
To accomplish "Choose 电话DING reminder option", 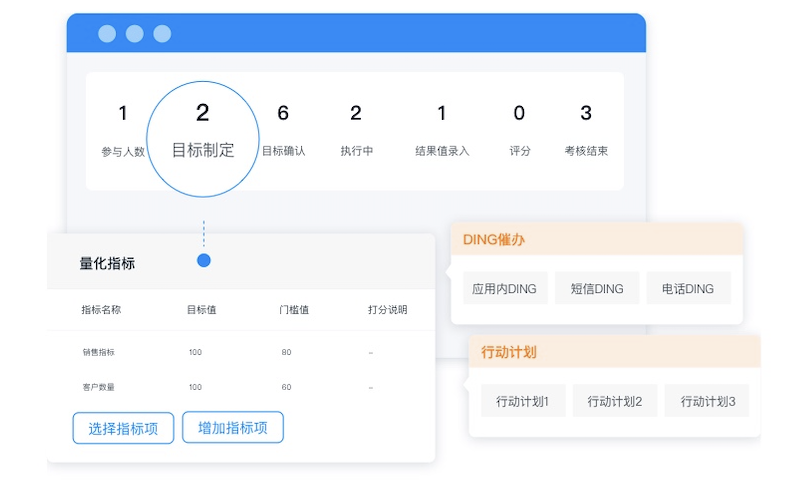I will (x=688, y=288).
